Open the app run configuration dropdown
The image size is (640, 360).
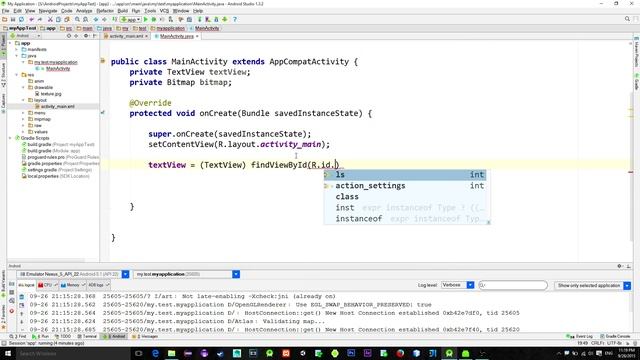coord(131,19)
